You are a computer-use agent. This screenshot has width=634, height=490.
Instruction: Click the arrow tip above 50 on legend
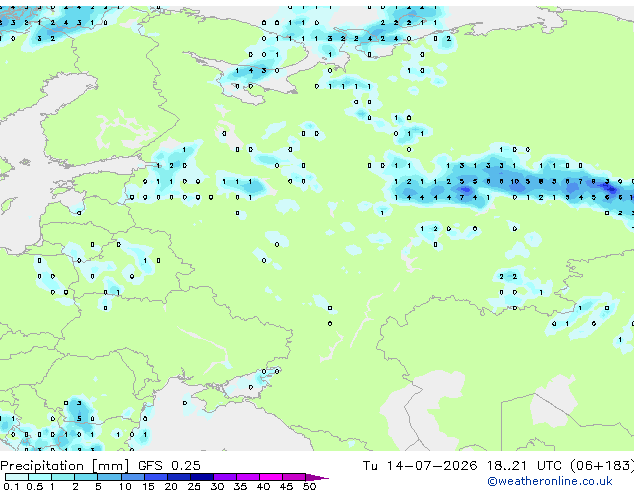318,477
